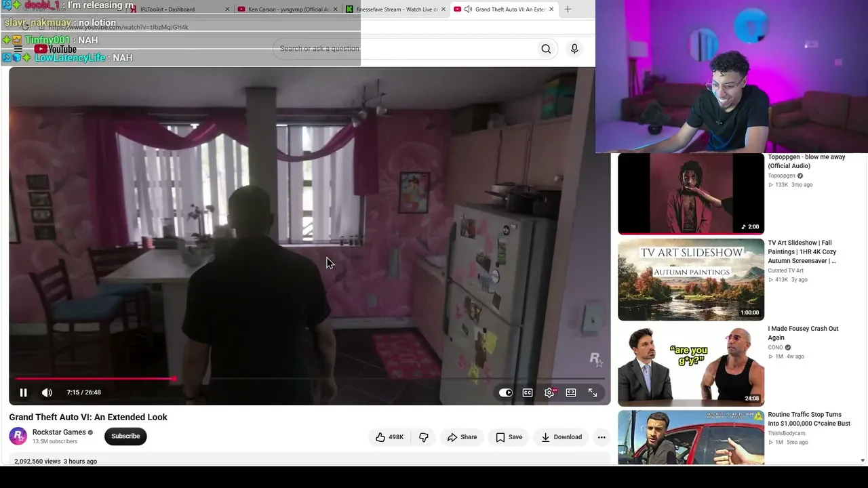Visit the Rockstar Games channel name link

[x=59, y=432]
